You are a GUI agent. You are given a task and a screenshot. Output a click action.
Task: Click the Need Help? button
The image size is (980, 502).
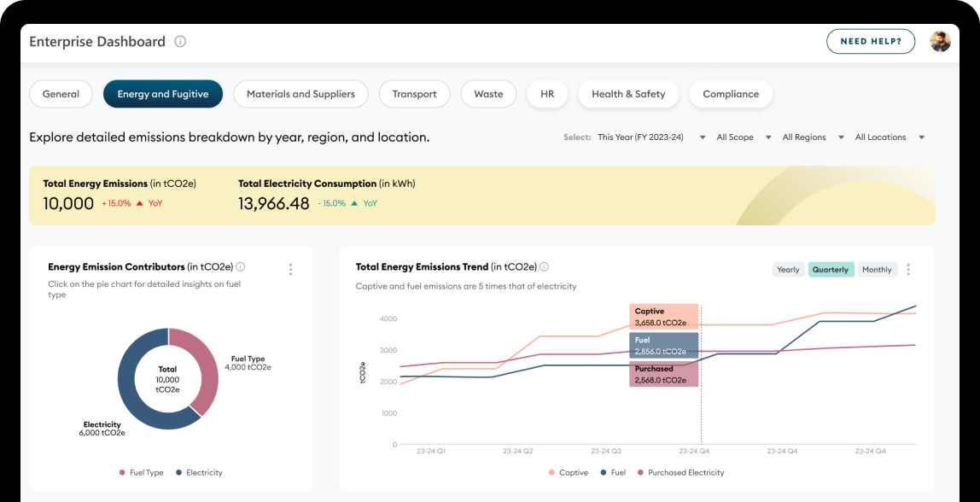(x=870, y=42)
